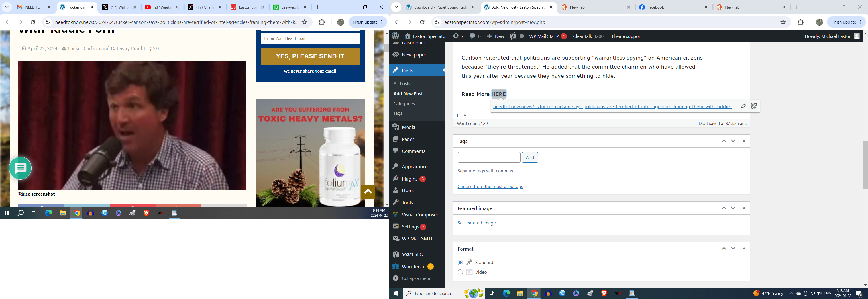
Task: Click the Add tag button
Action: pyautogui.click(x=530, y=157)
